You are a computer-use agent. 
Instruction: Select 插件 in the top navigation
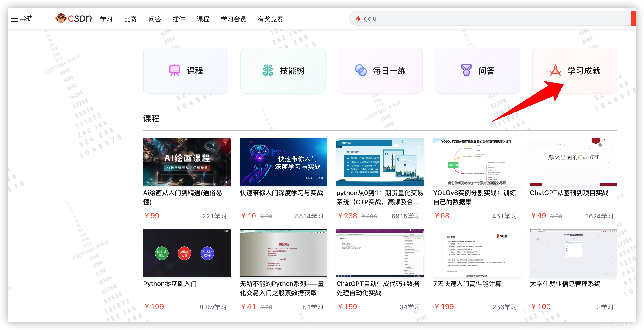(178, 19)
